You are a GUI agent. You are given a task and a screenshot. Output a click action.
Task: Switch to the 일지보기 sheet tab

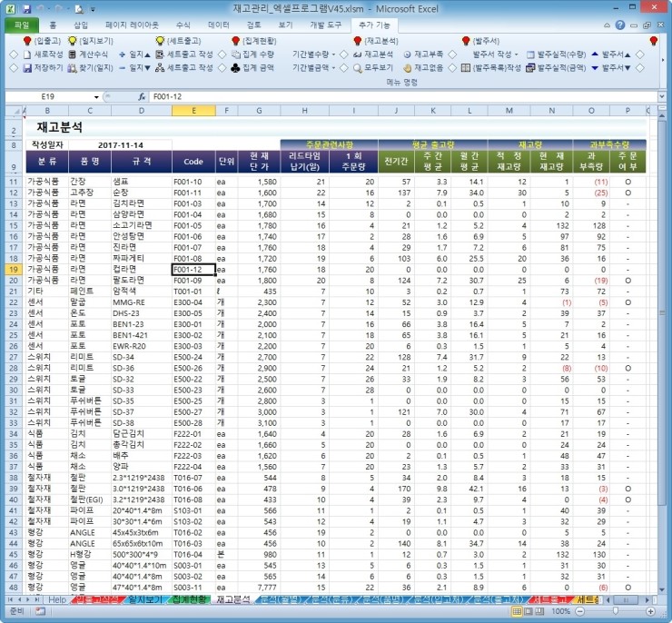145,599
